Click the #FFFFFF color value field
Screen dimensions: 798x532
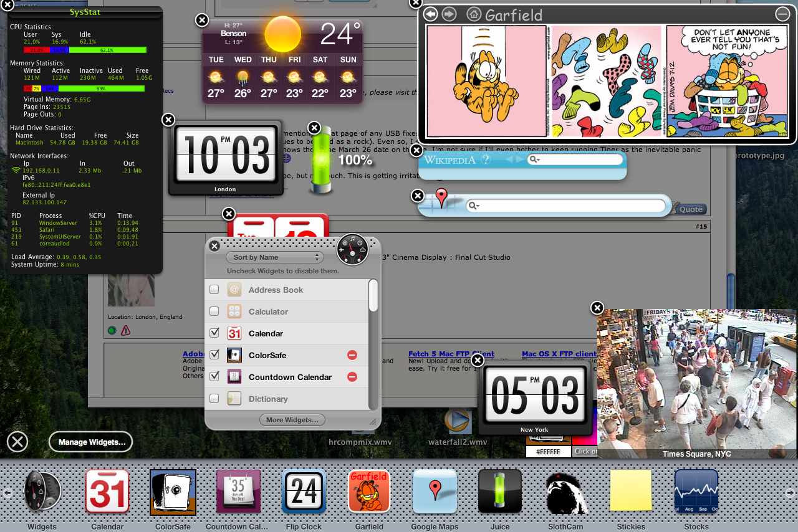point(548,451)
